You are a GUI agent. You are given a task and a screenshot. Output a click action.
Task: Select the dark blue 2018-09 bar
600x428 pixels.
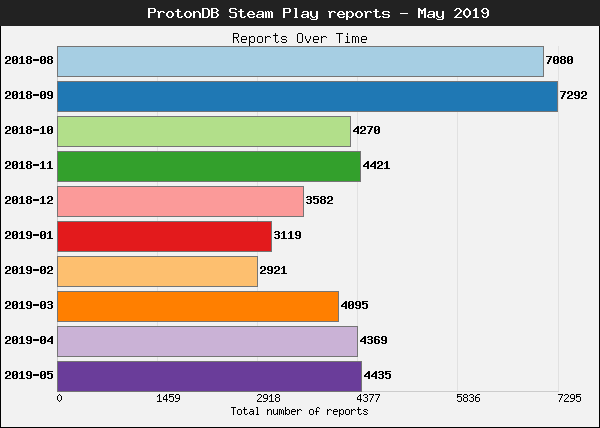click(308, 96)
